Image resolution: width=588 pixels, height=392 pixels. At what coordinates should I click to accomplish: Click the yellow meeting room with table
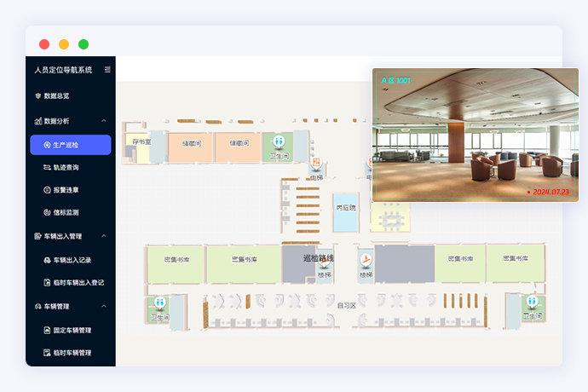tap(390, 218)
